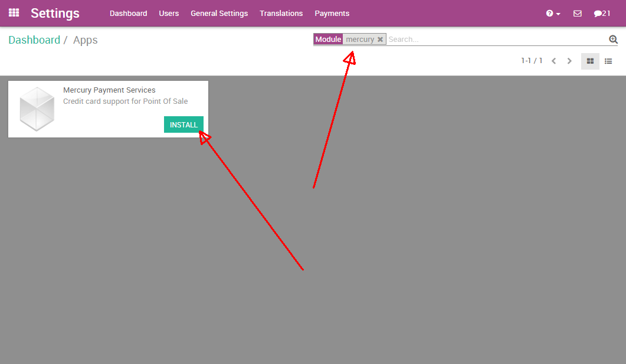
Task: Click 'Credit card support for Point Of Sale'
Action: click(125, 101)
